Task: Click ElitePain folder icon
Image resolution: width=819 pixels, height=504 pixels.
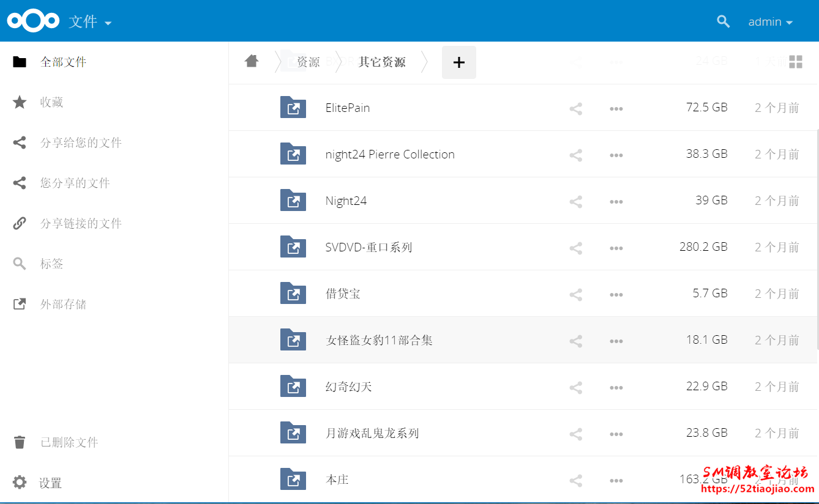Action: click(293, 107)
